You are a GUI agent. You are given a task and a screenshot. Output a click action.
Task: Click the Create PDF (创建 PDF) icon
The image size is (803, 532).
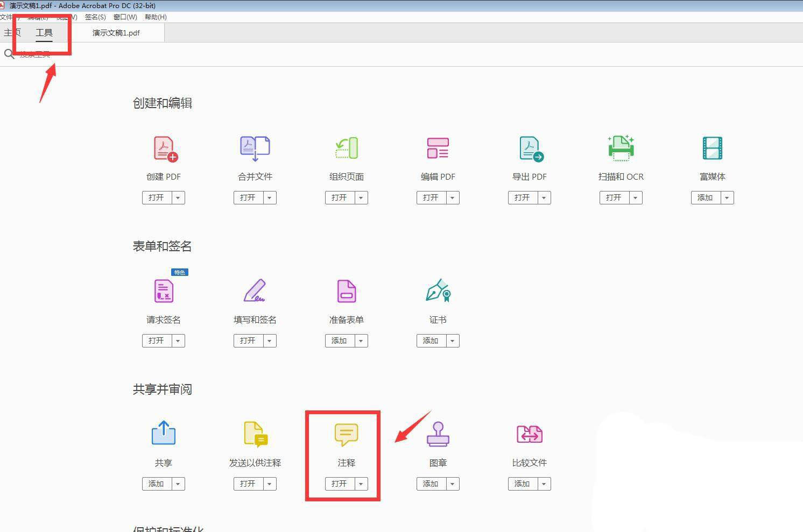165,148
